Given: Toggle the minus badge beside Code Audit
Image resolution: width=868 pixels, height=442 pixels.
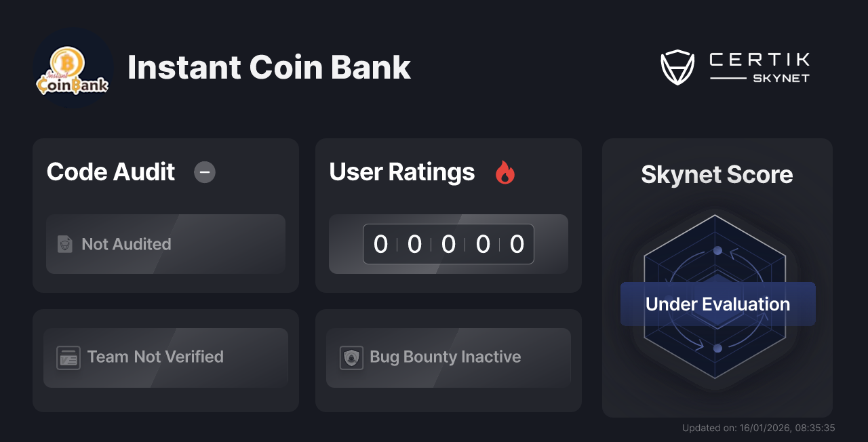Looking at the screenshot, I should click(x=205, y=172).
